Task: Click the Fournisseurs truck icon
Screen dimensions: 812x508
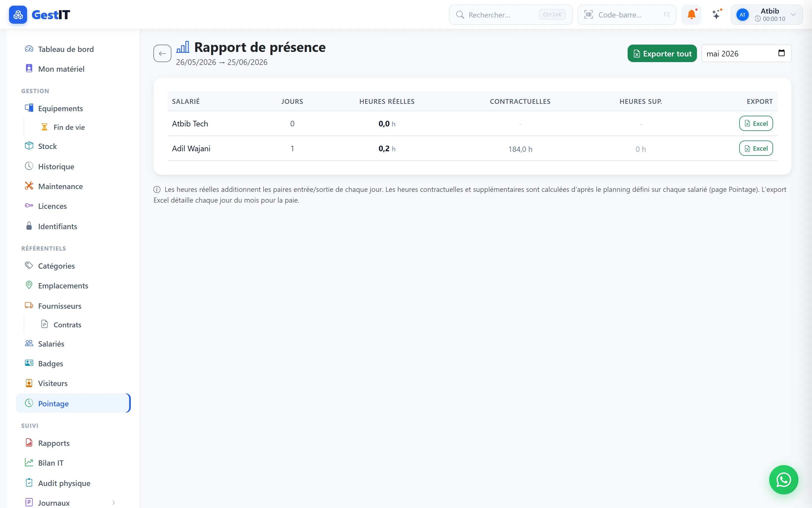Action: 29,305
